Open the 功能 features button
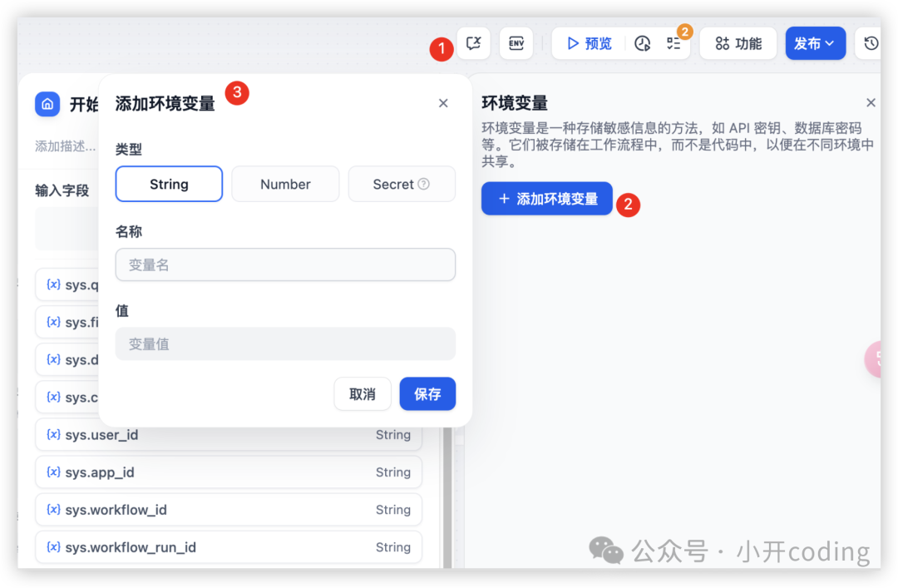Image resolution: width=898 pixels, height=588 pixels. coord(738,43)
